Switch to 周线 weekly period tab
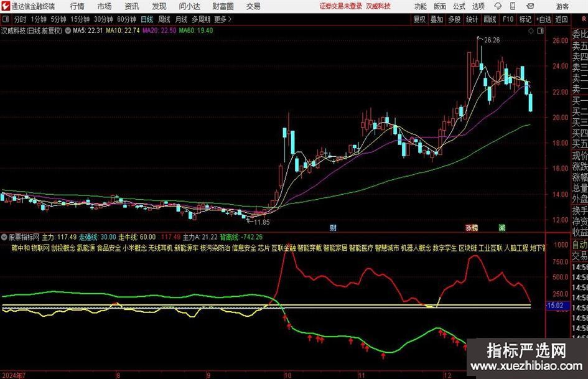This screenshot has height=379, width=588. 164,19
